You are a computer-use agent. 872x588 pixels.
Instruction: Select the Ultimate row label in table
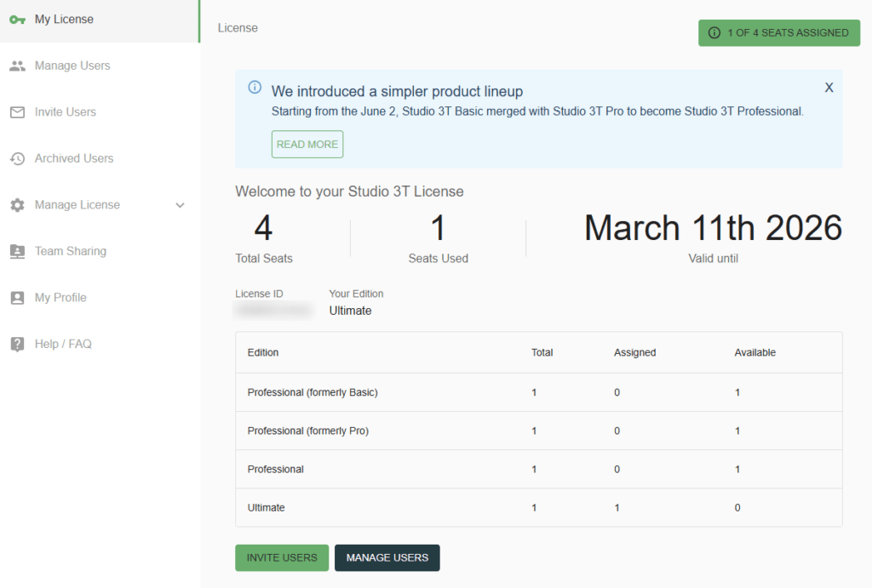click(x=266, y=507)
